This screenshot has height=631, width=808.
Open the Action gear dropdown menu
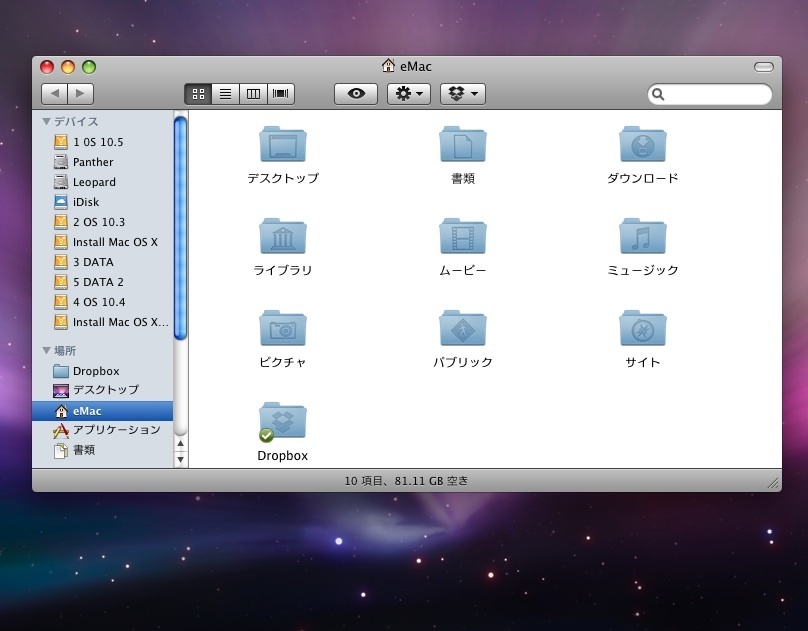pos(409,94)
